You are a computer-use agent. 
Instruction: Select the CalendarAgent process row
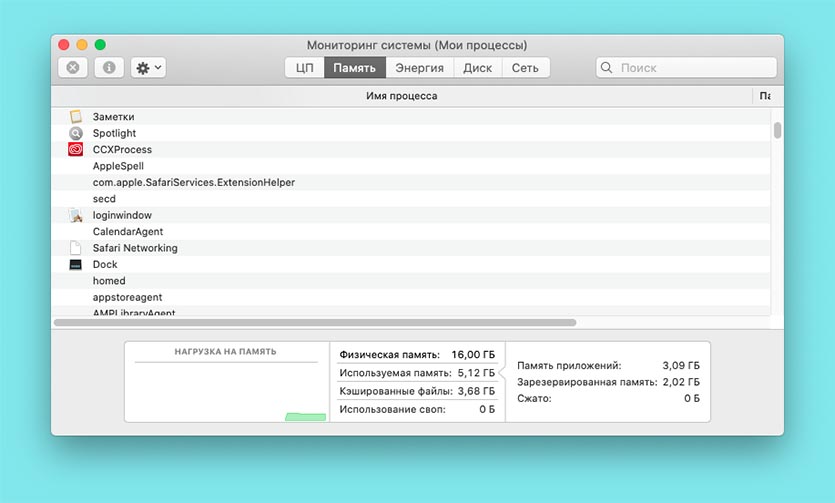pos(128,232)
